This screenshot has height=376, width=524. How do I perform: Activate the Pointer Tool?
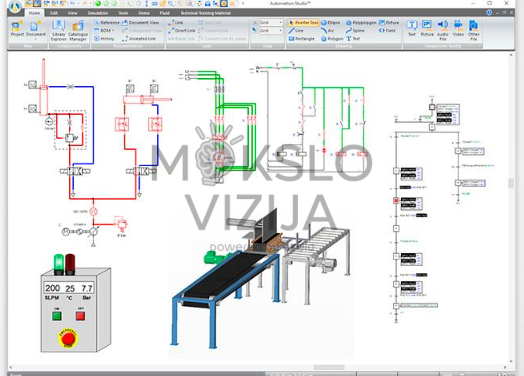point(303,22)
